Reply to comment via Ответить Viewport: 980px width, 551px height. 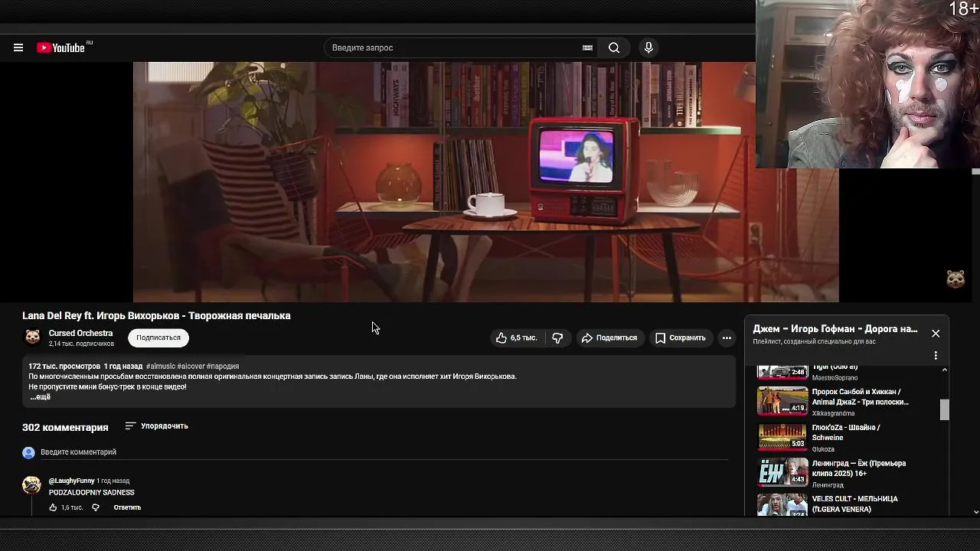[x=127, y=507]
